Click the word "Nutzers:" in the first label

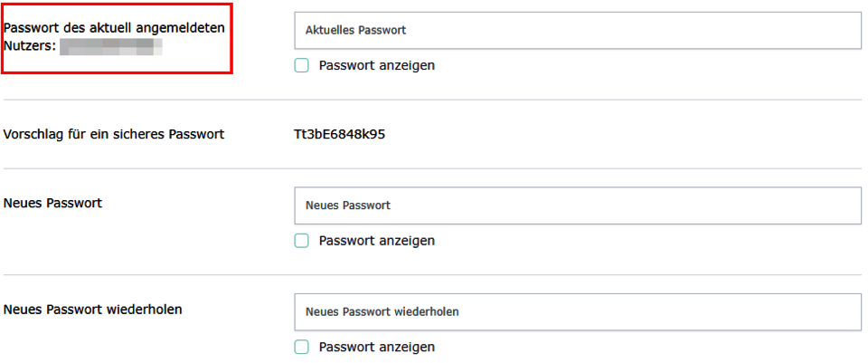(30, 45)
